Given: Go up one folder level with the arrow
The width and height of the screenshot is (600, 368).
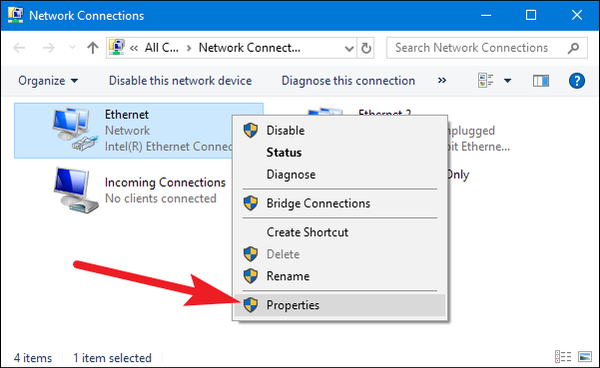Looking at the screenshot, I should click(x=92, y=48).
